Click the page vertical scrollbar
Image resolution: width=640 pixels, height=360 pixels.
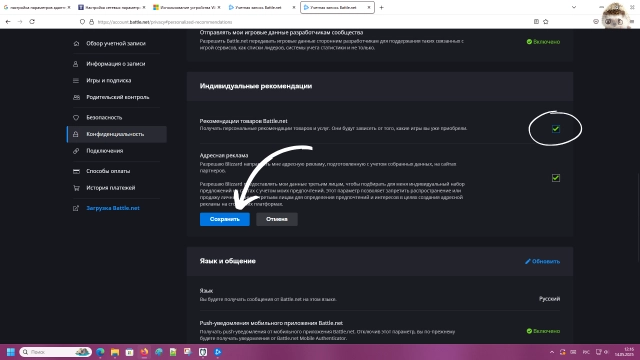[x=638, y=216]
